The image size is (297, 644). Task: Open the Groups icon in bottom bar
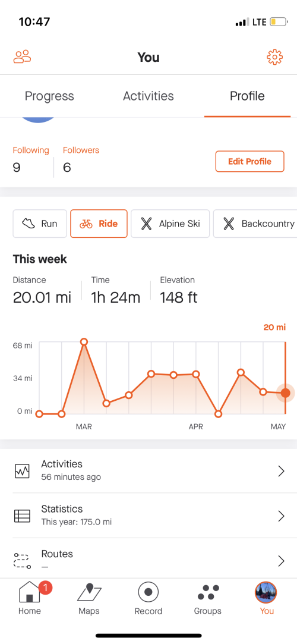(x=208, y=593)
